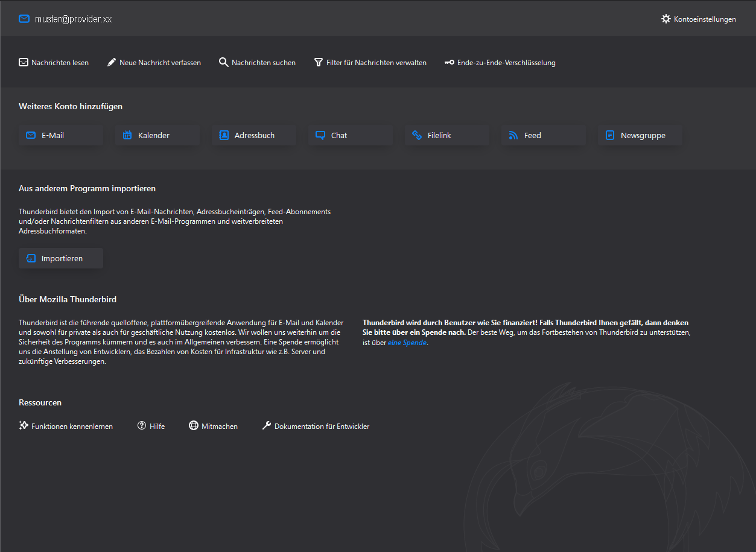Viewport: 756px width, 552px height.
Task: Open Nachrichten lesen to read messages
Action: 54,62
